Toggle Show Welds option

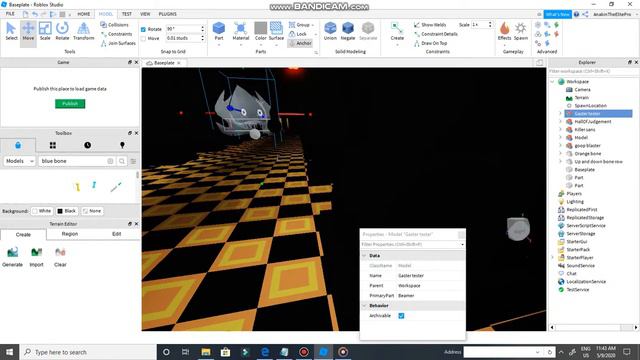[x=430, y=25]
